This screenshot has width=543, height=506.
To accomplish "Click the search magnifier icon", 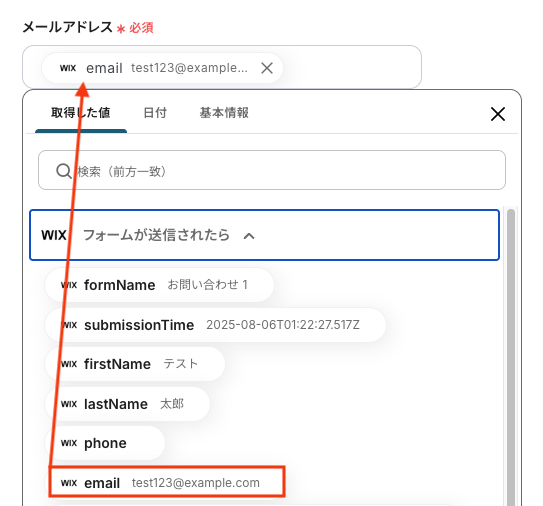I will (64, 171).
